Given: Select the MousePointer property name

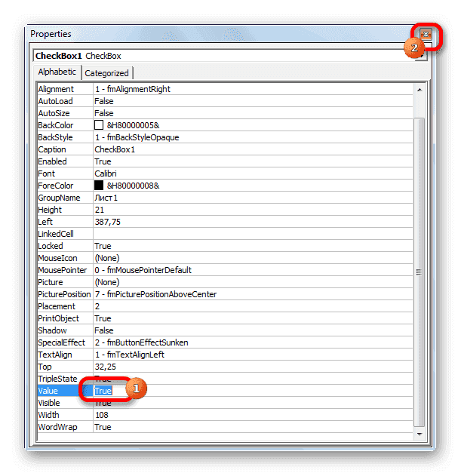Looking at the screenshot, I should pyautogui.click(x=63, y=270).
